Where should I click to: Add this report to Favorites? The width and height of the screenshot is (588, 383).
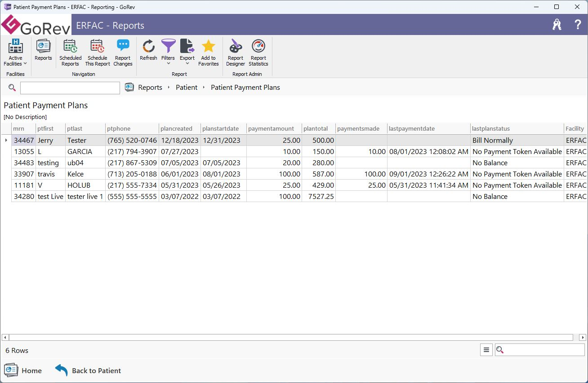[209, 53]
